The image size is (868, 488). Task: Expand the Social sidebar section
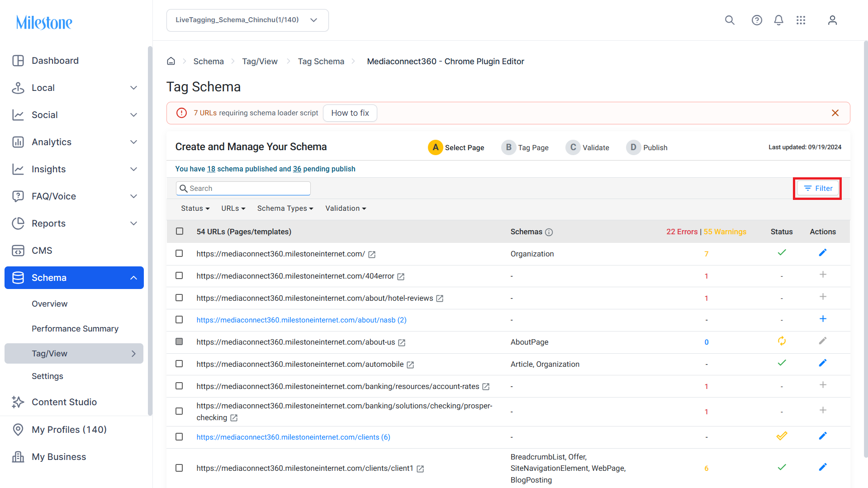(75, 115)
